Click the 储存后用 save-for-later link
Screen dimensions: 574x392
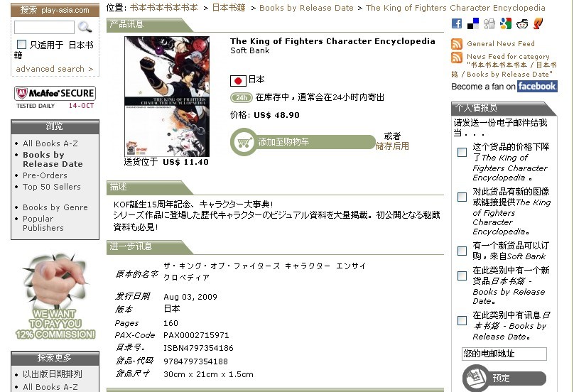(392, 146)
